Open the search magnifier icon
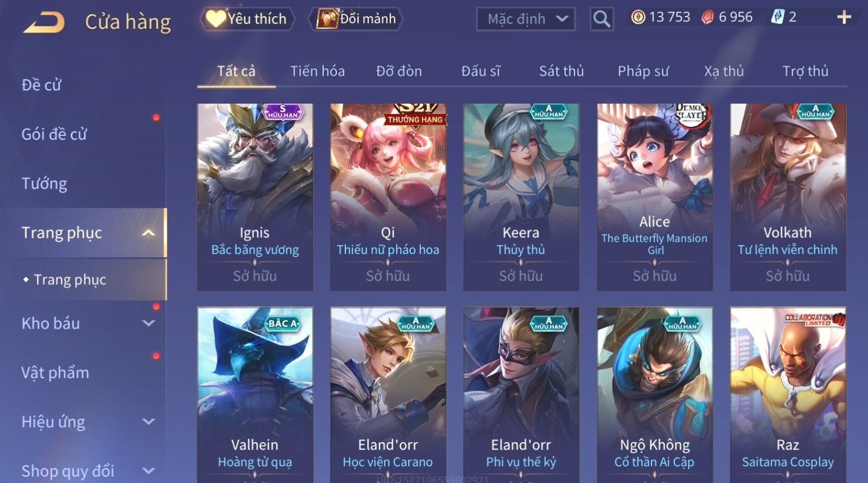The height and width of the screenshot is (483, 868). pos(601,19)
